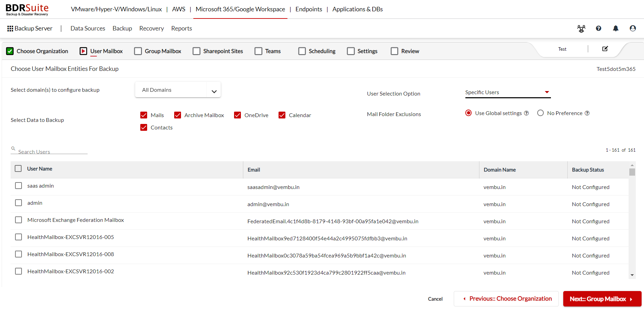Check HealthMailbox-EXCSVR12016-005 row checkbox
644x315 pixels.
pos(18,237)
